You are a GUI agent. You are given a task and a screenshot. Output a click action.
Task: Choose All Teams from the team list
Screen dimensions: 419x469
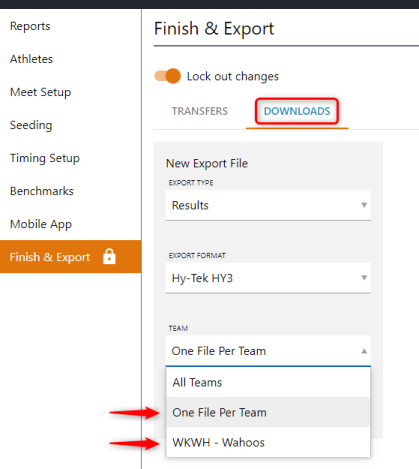pyautogui.click(x=268, y=382)
